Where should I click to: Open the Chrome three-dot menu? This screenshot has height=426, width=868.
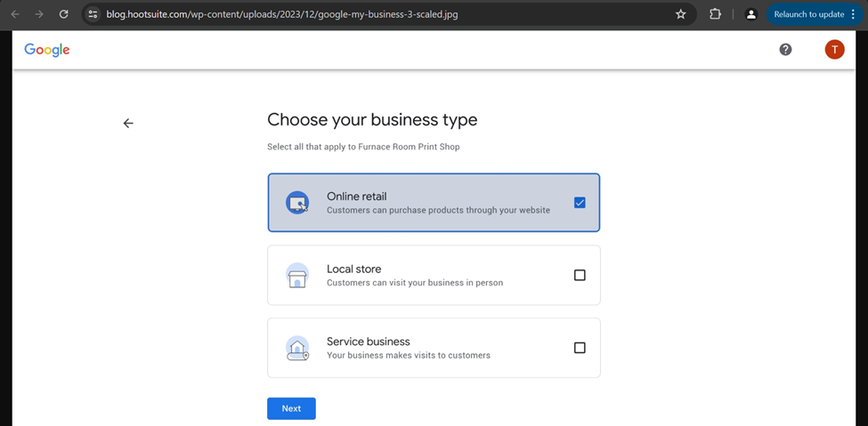(853, 14)
